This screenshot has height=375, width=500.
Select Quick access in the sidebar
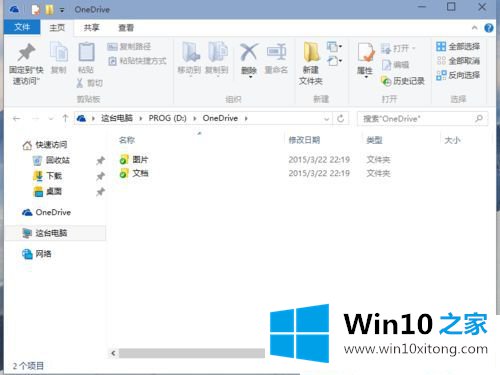[x=45, y=145]
